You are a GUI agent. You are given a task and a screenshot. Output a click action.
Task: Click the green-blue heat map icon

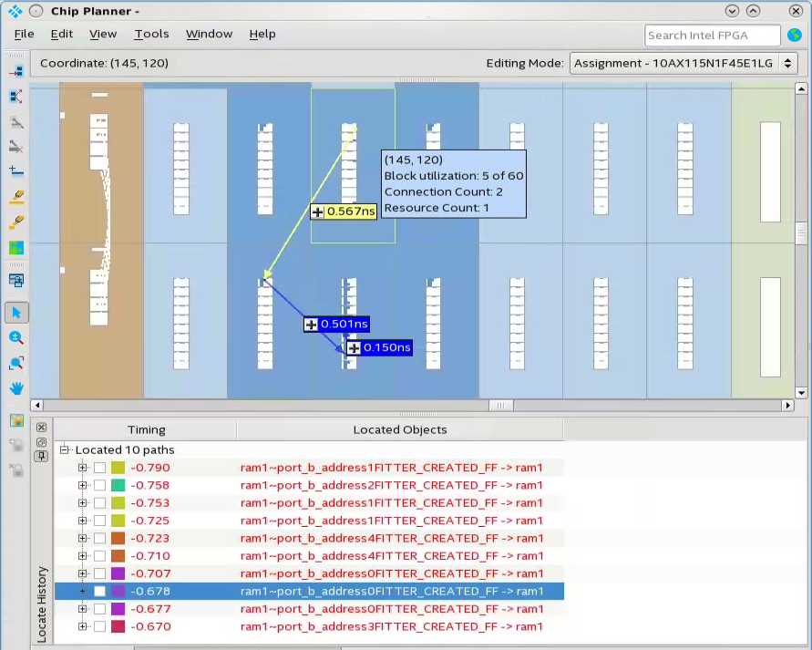coord(16,247)
